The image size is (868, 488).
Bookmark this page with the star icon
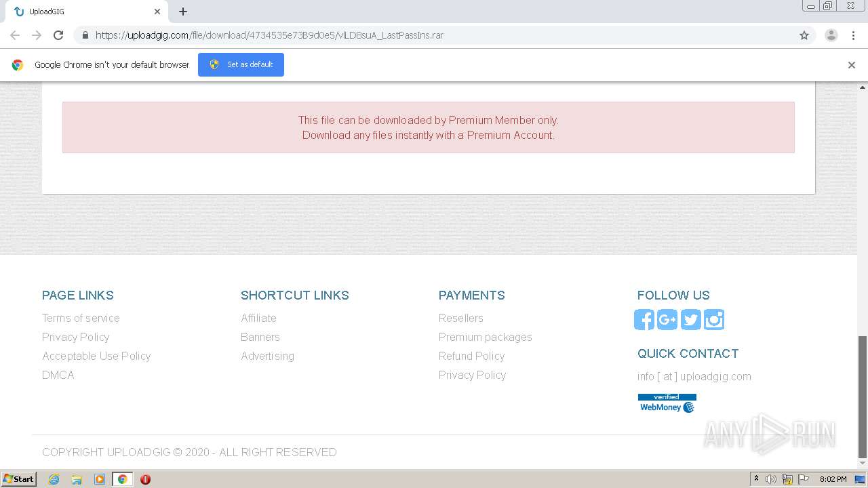point(804,35)
